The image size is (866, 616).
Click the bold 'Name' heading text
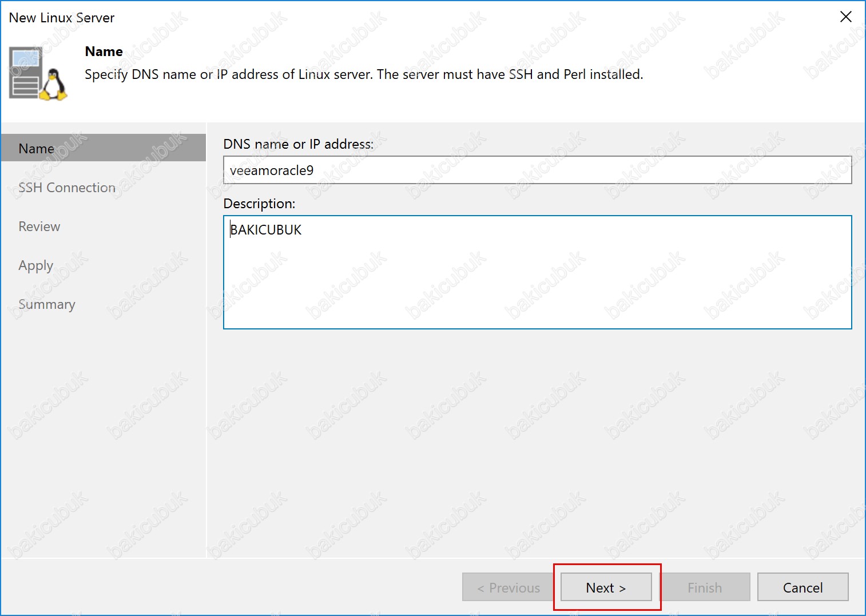(104, 51)
